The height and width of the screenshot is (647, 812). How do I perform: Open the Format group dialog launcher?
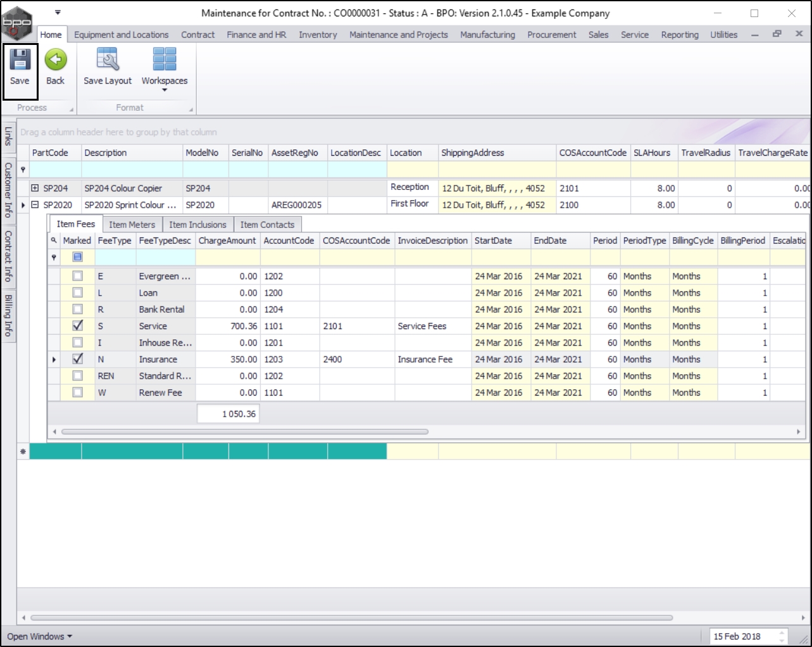191,110
